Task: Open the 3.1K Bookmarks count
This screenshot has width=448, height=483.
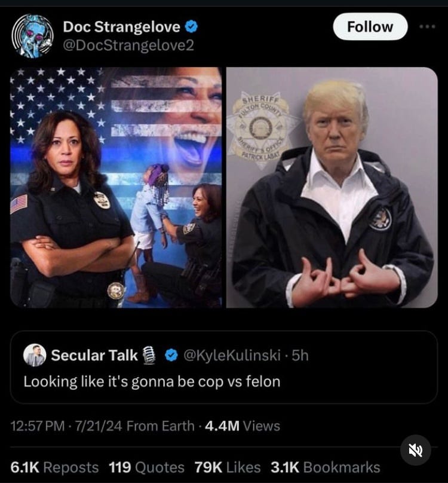Action: tap(326, 467)
